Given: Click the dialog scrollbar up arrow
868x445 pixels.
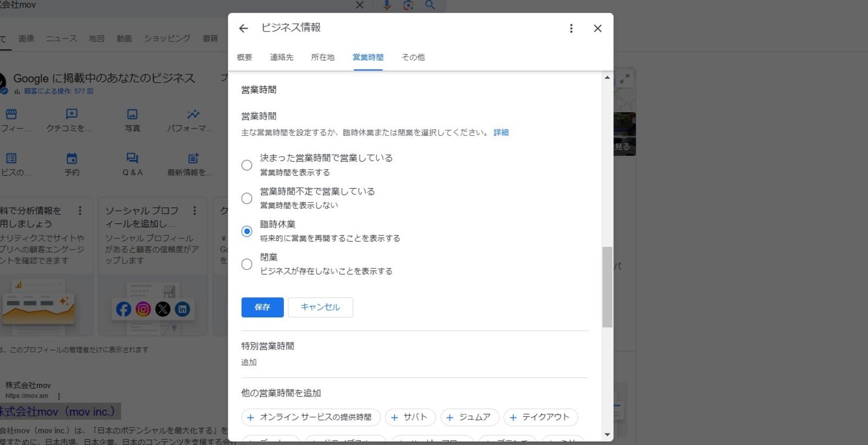Looking at the screenshot, I should (x=607, y=78).
